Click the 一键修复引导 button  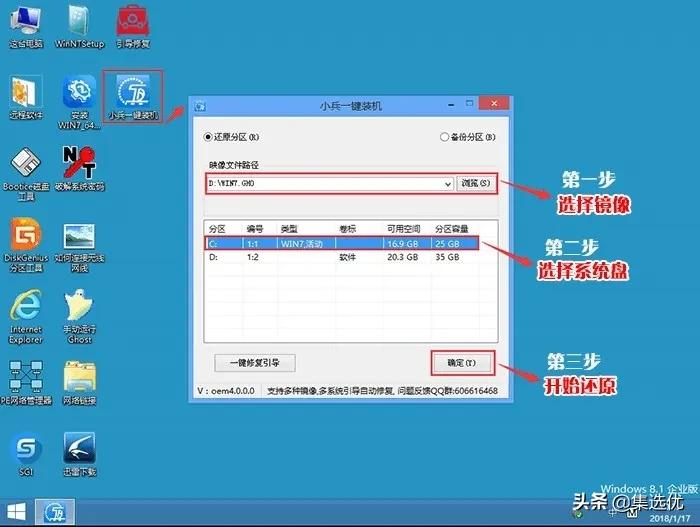click(254, 363)
